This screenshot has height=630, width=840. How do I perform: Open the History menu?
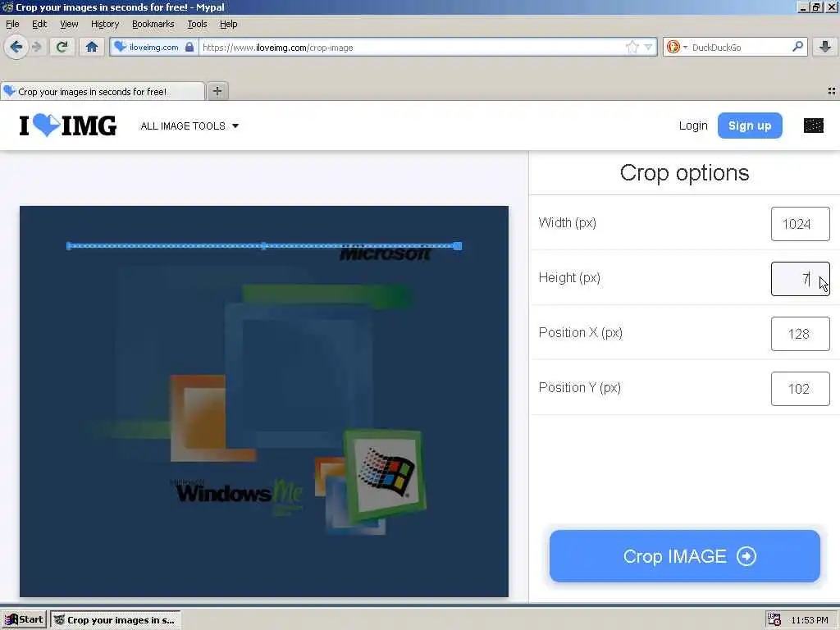105,24
